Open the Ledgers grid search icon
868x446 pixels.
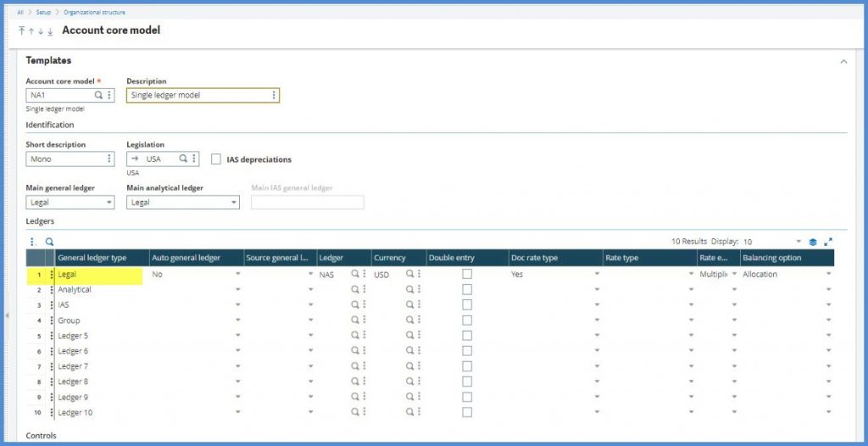click(49, 242)
